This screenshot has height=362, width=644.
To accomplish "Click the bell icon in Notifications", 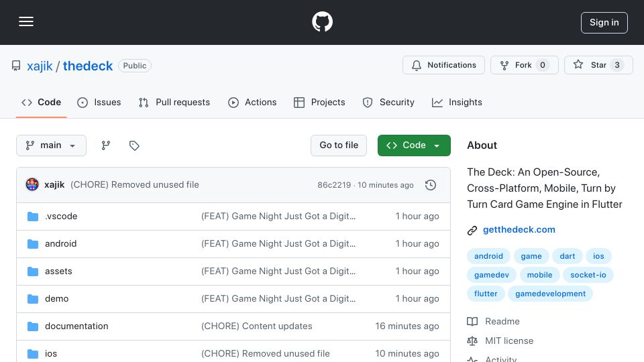I will click(417, 65).
